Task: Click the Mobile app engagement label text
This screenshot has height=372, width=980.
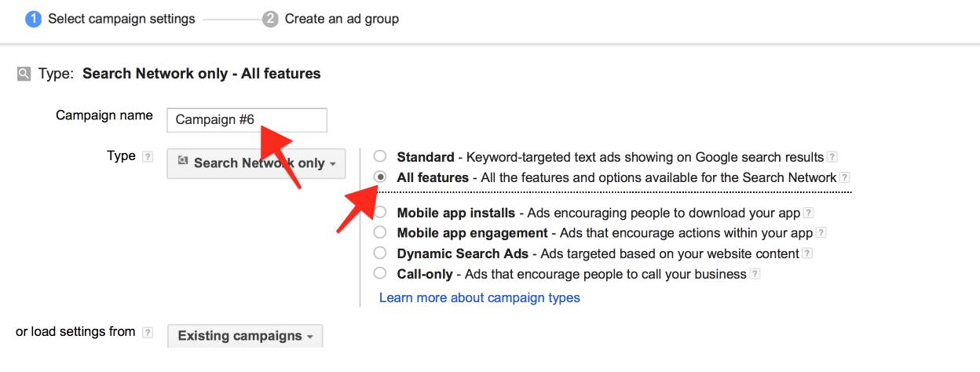Action: pyautogui.click(x=473, y=234)
